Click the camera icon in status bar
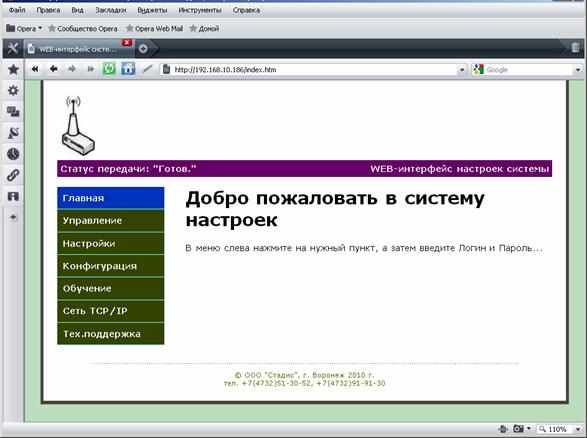 (x=518, y=429)
